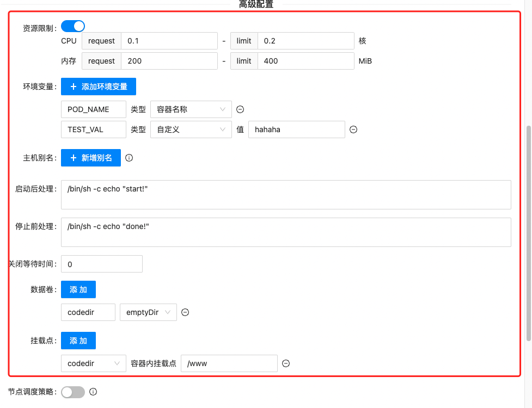Add a new data volume

coord(78,289)
